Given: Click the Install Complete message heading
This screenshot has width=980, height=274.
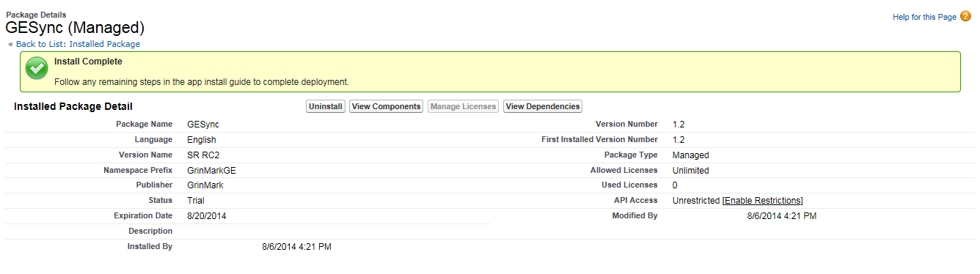Looking at the screenshot, I should point(88,62).
